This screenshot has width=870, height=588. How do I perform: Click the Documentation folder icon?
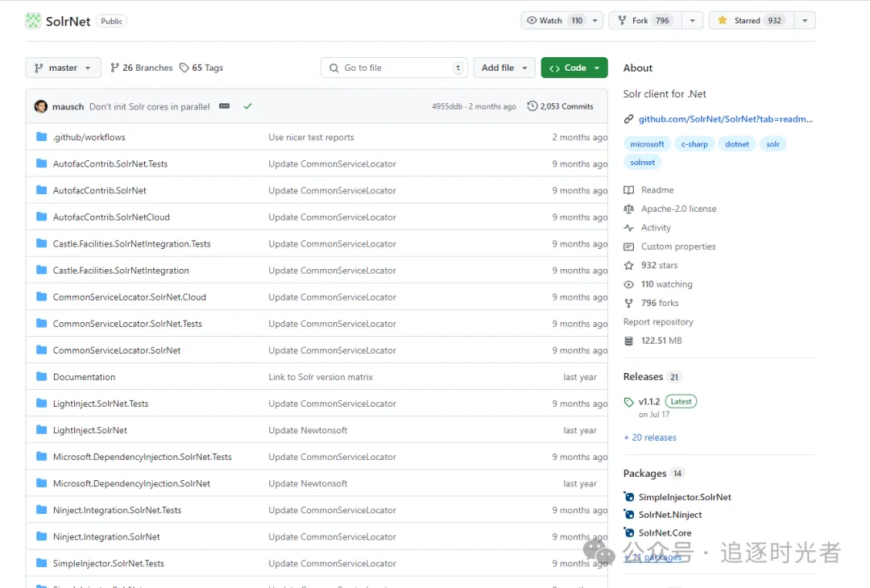(42, 377)
